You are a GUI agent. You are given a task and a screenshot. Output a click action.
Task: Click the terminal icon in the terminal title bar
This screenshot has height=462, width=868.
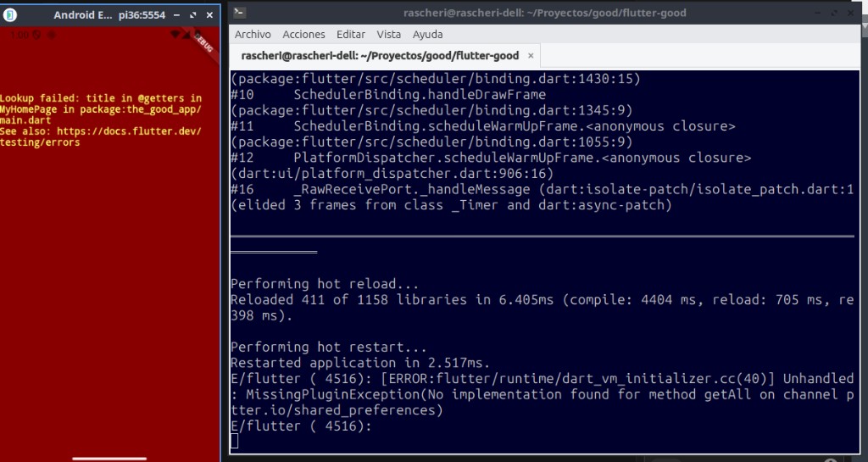(240, 12)
